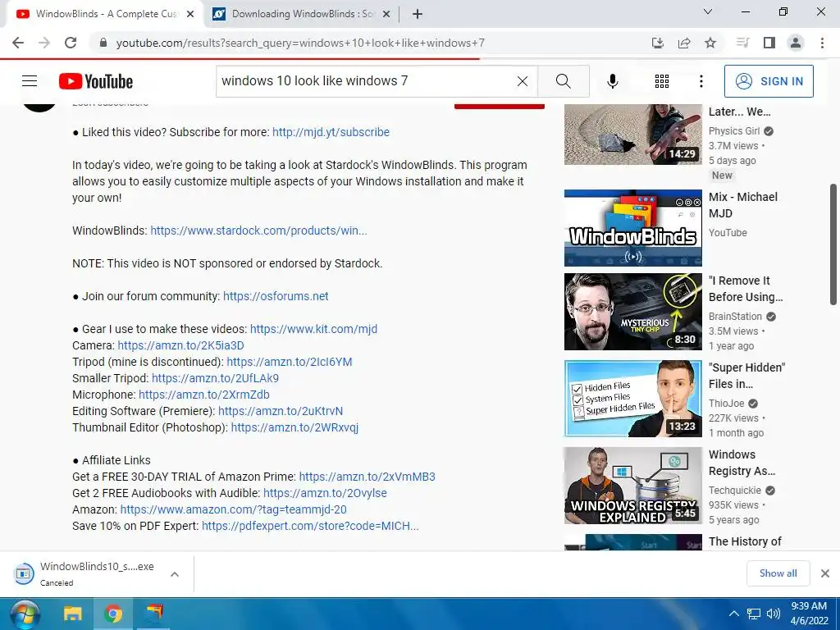
Task: Close the downloads bar with the X
Action: coord(825,573)
